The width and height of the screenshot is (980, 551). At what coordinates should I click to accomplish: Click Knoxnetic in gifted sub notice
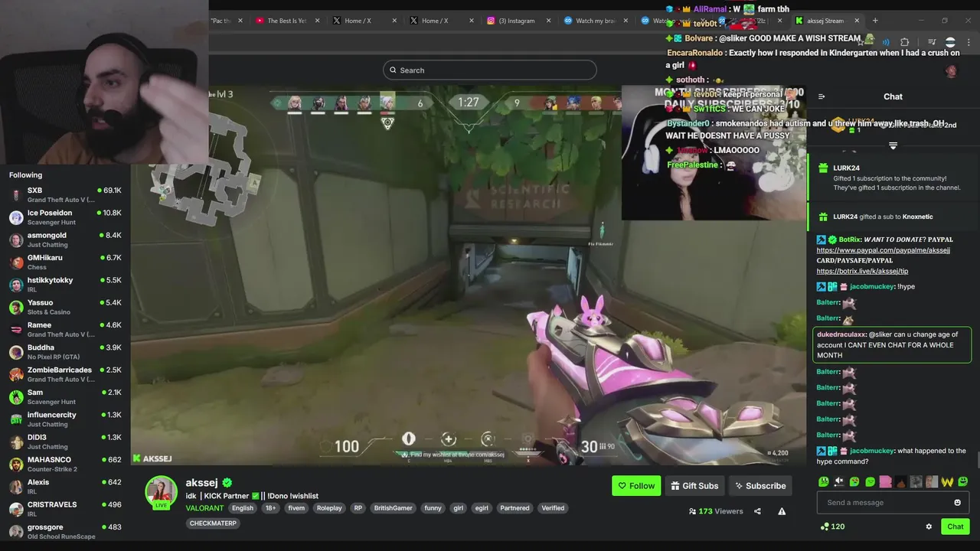[x=917, y=217]
